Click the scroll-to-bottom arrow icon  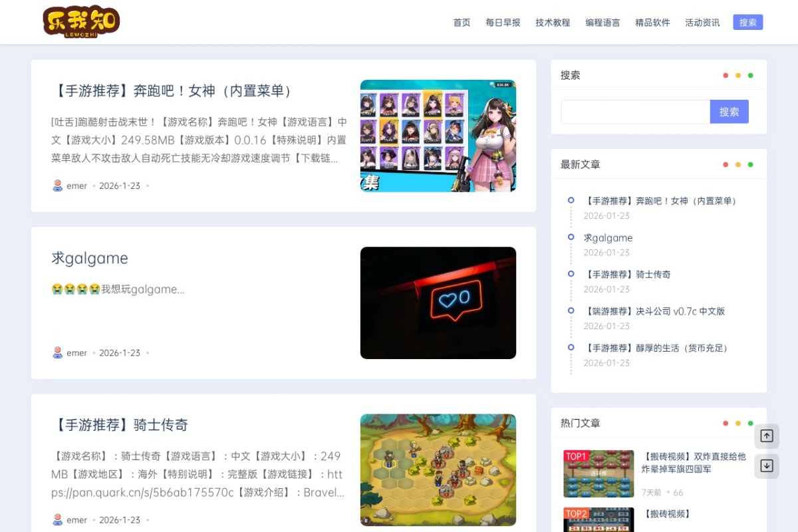(x=766, y=466)
